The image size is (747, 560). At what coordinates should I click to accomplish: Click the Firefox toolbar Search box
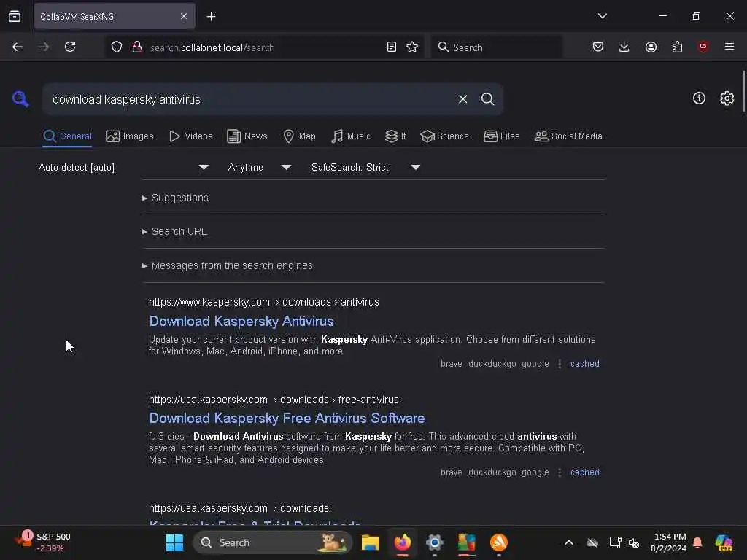coord(497,47)
